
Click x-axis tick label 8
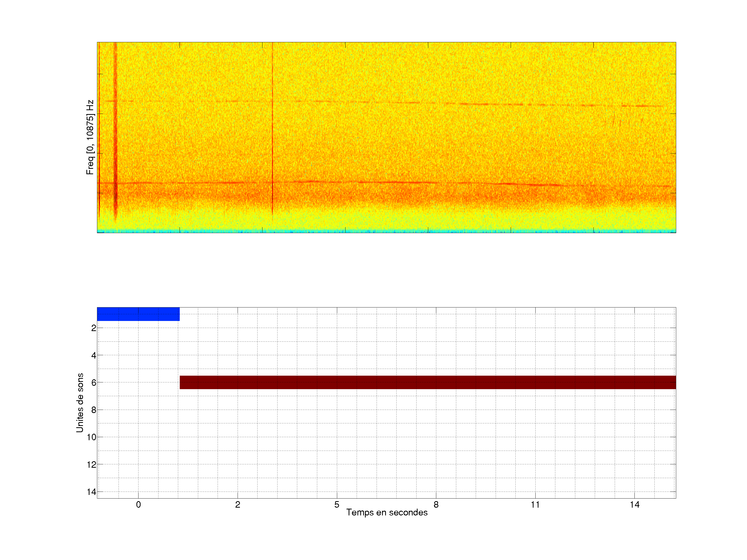(x=436, y=505)
